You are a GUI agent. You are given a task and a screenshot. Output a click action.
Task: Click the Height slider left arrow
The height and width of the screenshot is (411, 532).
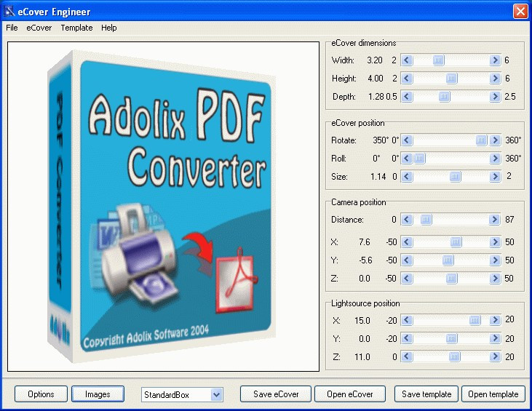click(407, 79)
